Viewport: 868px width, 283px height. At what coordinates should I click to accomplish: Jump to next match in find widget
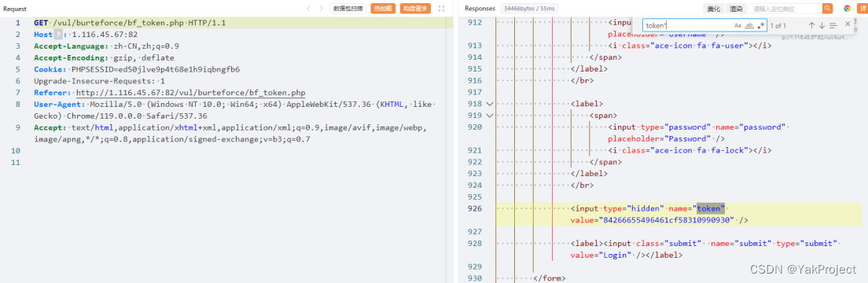[822, 25]
